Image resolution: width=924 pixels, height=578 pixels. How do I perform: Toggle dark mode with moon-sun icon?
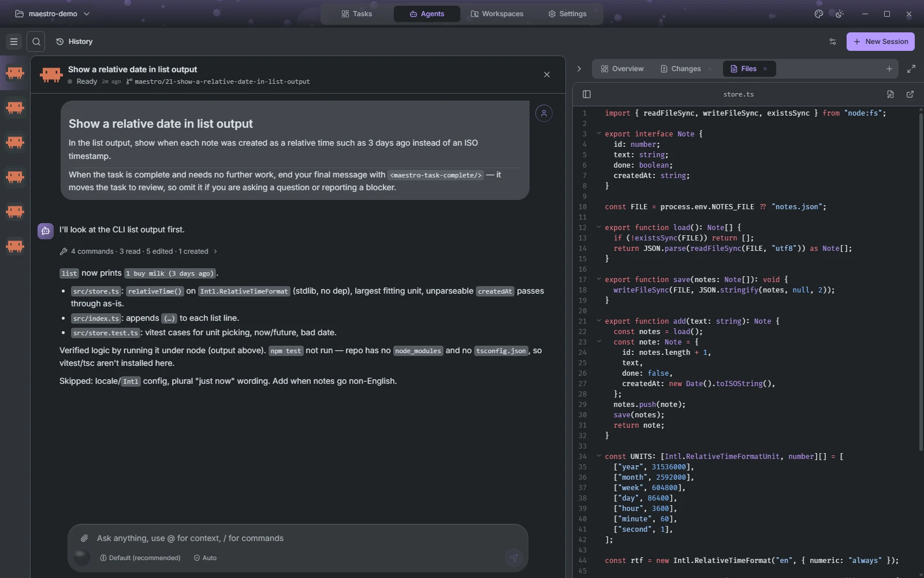click(x=840, y=14)
